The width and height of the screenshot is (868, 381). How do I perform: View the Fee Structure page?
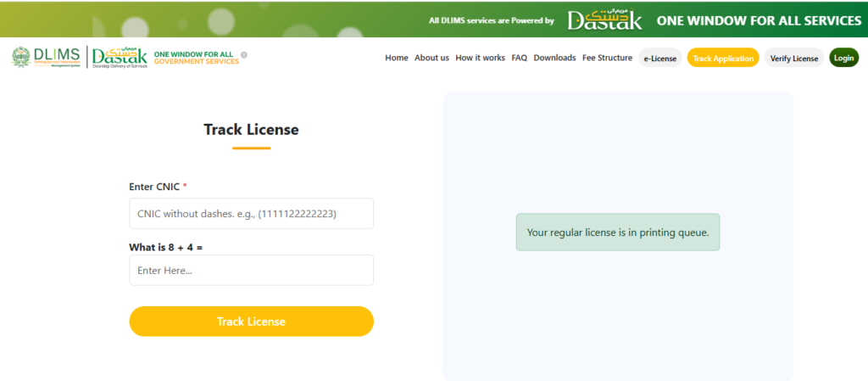pyautogui.click(x=607, y=59)
